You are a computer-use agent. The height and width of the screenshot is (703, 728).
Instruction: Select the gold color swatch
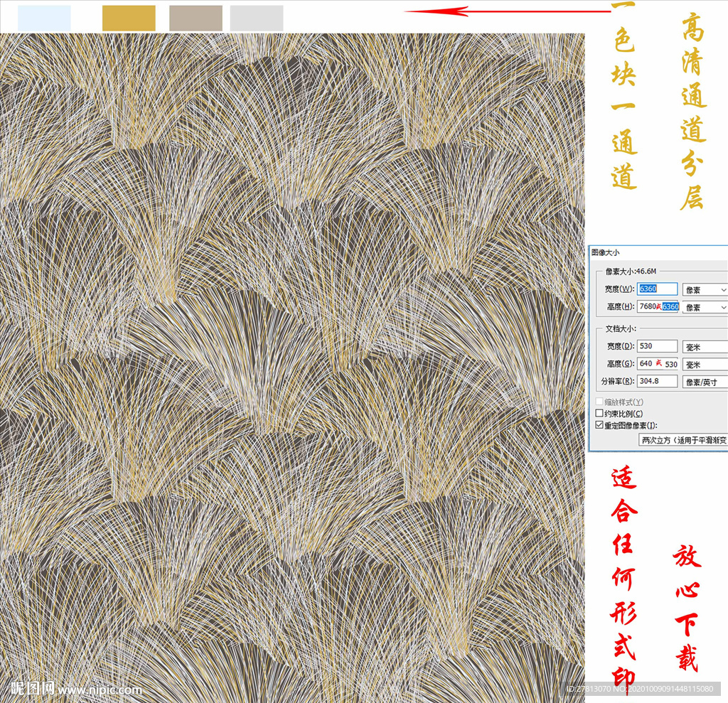click(x=129, y=18)
